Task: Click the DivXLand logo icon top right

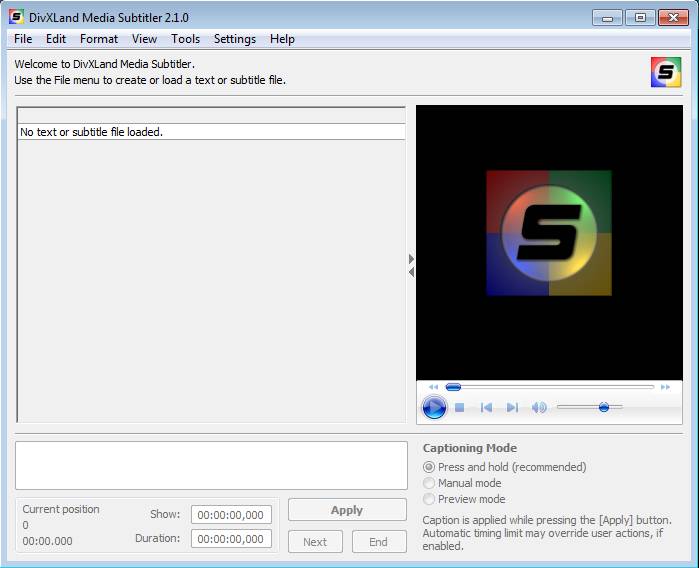Action: pos(665,72)
